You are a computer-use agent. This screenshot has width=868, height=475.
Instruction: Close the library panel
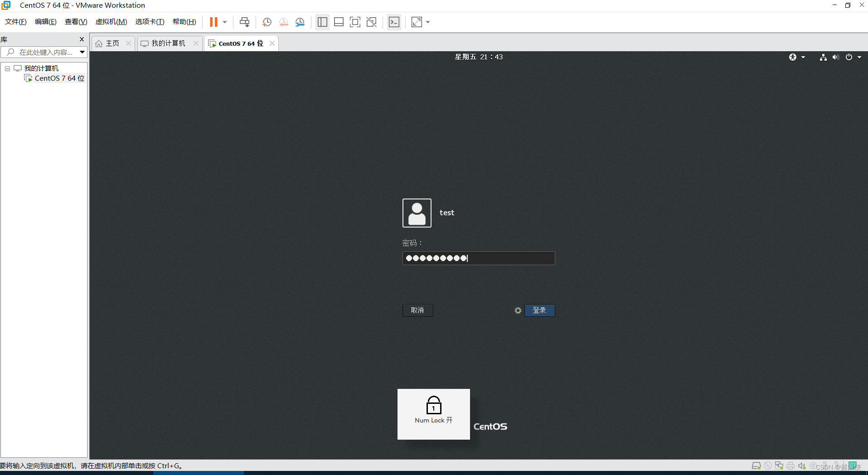(x=82, y=39)
